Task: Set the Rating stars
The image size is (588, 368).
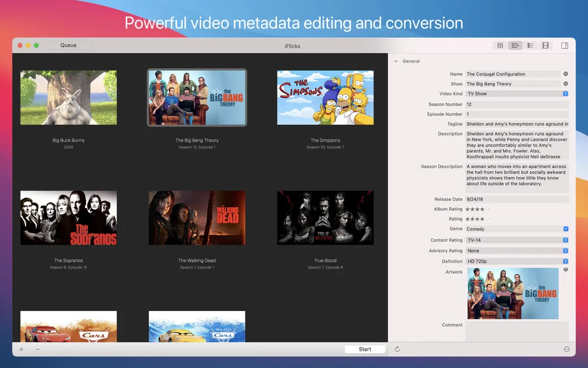Action: pyautogui.click(x=477, y=219)
